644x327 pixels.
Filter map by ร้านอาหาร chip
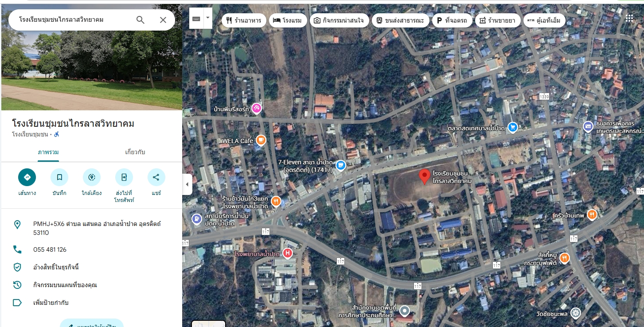click(x=244, y=20)
